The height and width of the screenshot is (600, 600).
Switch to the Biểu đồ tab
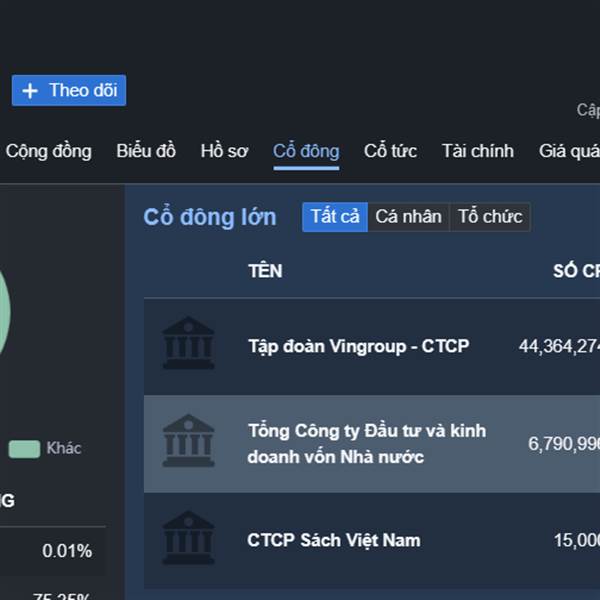[x=146, y=151]
